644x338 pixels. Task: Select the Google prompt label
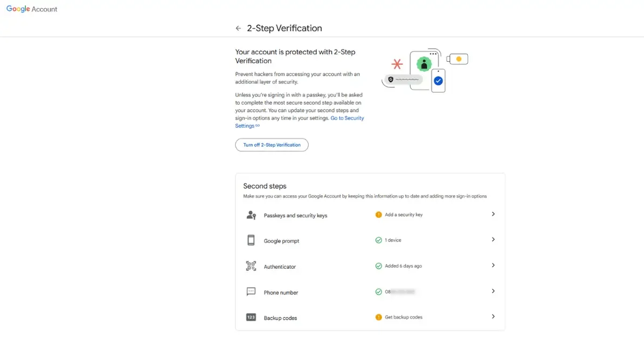(x=282, y=241)
